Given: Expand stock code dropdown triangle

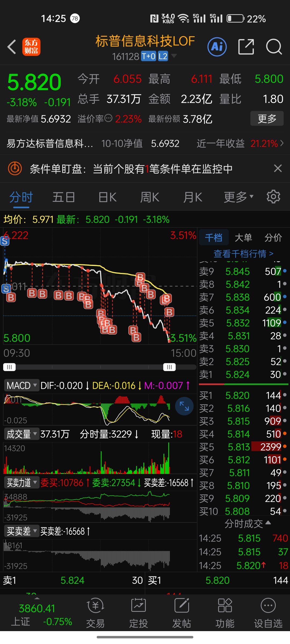Looking at the screenshot, I should [174, 56].
